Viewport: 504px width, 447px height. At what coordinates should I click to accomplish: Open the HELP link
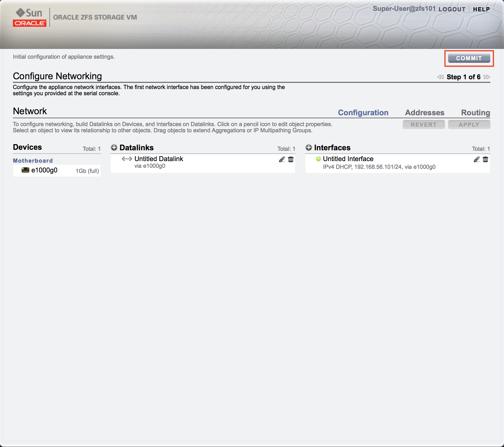pos(481,9)
